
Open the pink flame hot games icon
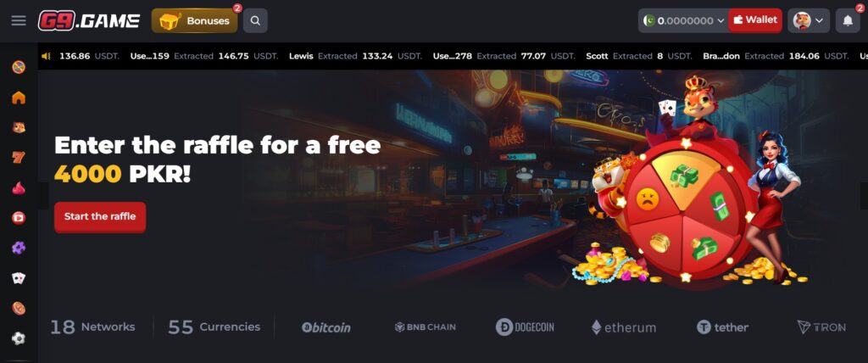[19, 188]
